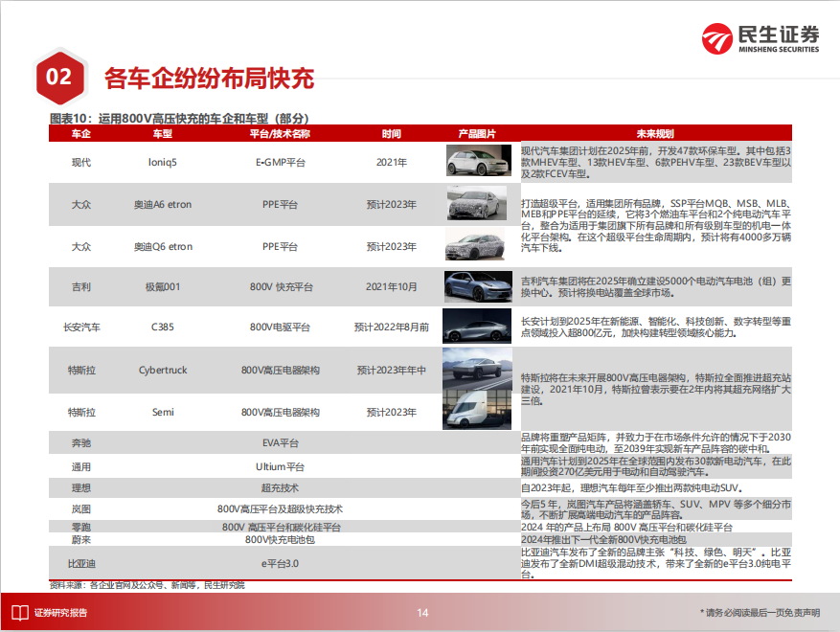
Task: Select the 现代 cell
Action: (x=80, y=162)
